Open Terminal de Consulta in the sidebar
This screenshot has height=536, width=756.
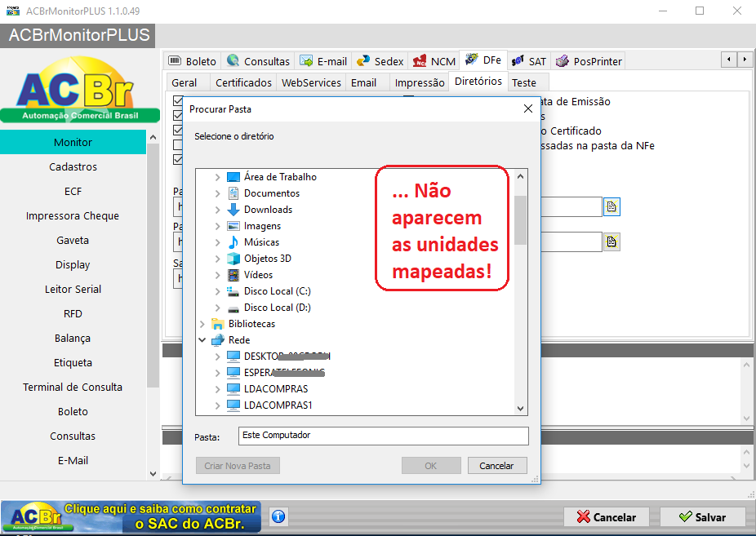73,388
